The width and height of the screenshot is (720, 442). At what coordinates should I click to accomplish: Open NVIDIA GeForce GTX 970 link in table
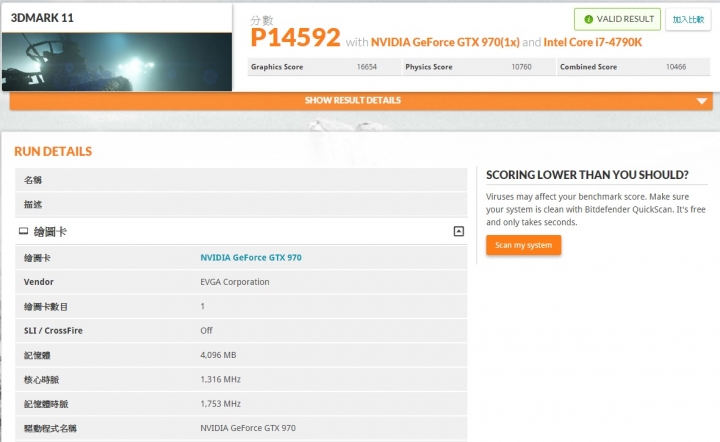pos(251,257)
